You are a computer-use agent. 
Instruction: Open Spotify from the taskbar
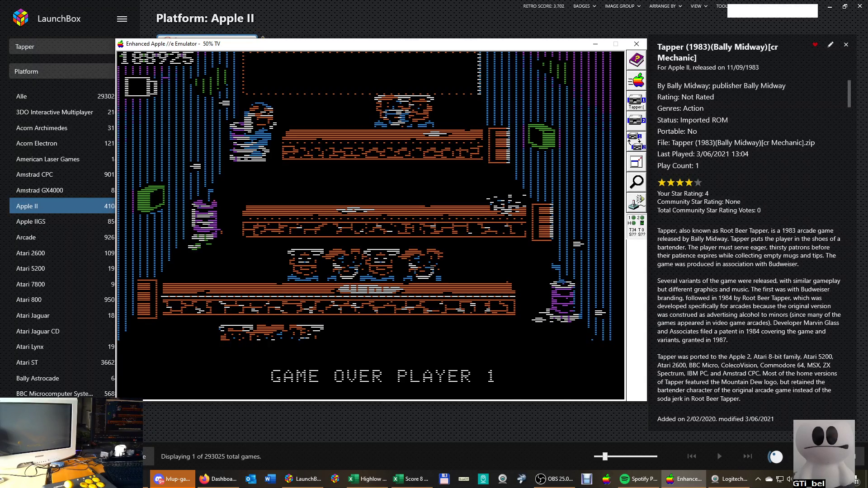coord(639,479)
